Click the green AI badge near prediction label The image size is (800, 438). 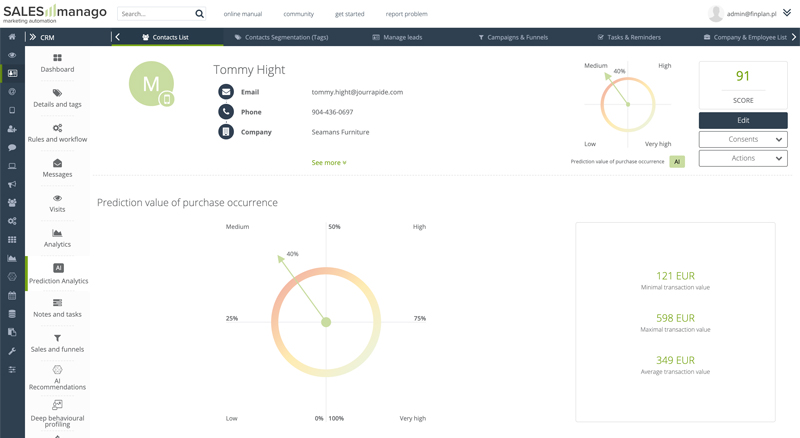coord(677,161)
